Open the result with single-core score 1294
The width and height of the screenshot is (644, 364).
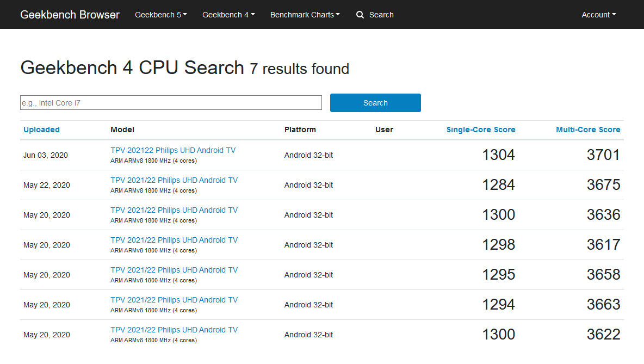(x=174, y=300)
